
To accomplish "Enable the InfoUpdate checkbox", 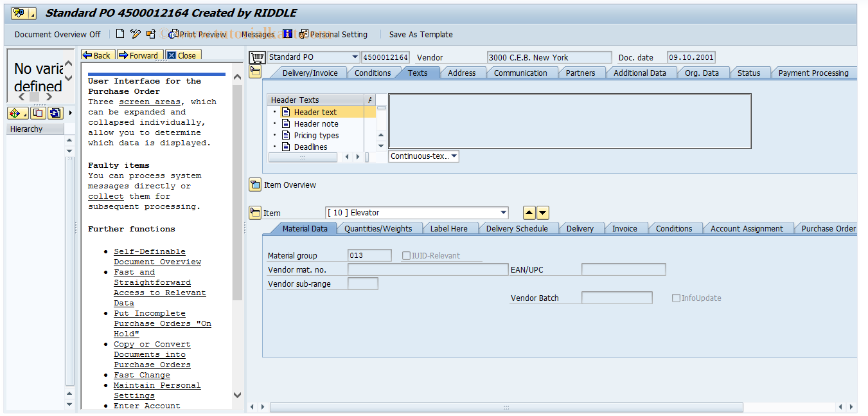I will (676, 297).
